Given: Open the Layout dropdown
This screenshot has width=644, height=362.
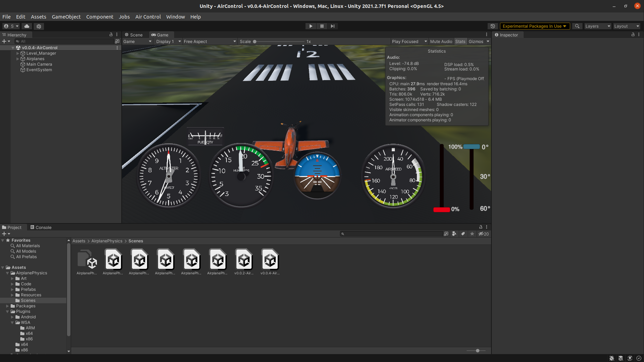Looking at the screenshot, I should (626, 26).
